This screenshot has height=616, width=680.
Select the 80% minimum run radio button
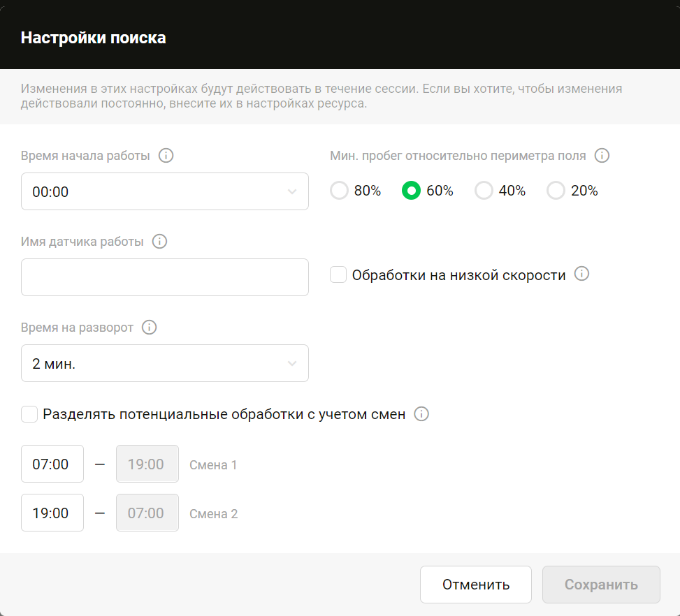(340, 190)
